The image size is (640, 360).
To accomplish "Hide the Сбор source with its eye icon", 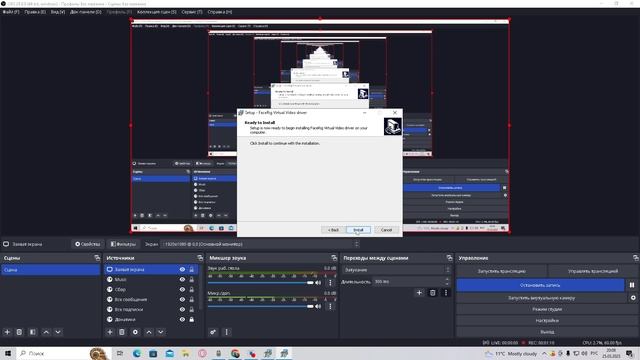I will [182, 289].
